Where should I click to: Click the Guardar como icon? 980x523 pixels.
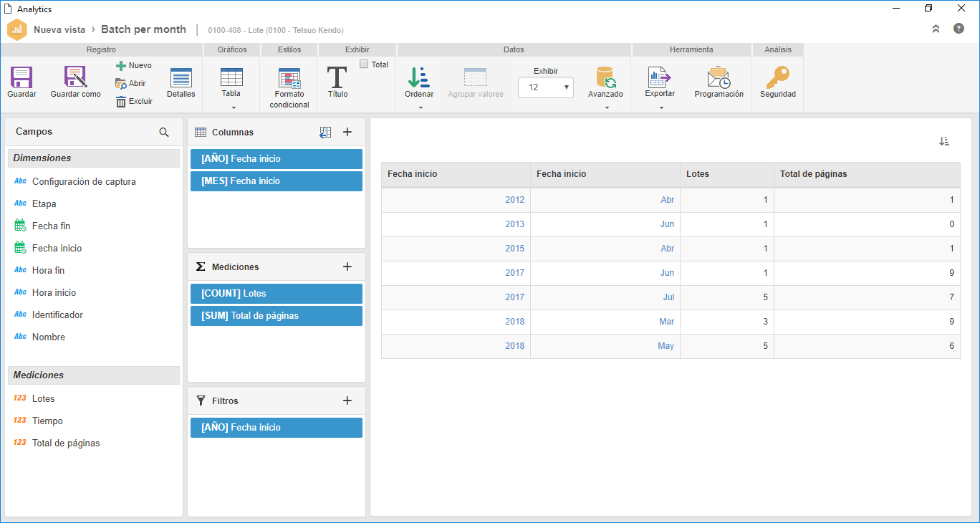tap(75, 77)
